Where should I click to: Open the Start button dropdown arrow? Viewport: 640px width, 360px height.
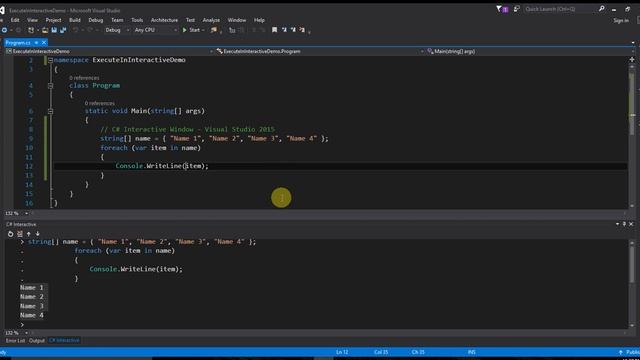tap(203, 30)
